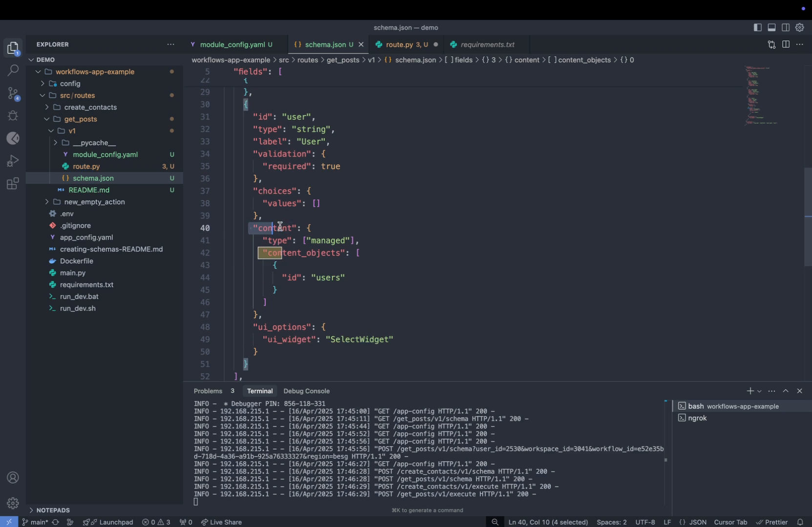Open Run and Debug view icon
The height and width of the screenshot is (527, 812).
[x=13, y=161]
